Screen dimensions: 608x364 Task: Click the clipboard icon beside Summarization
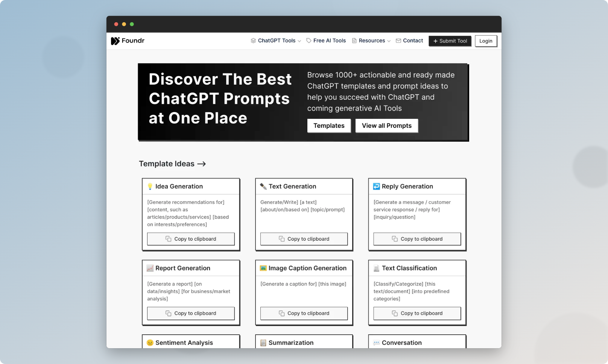(263, 343)
